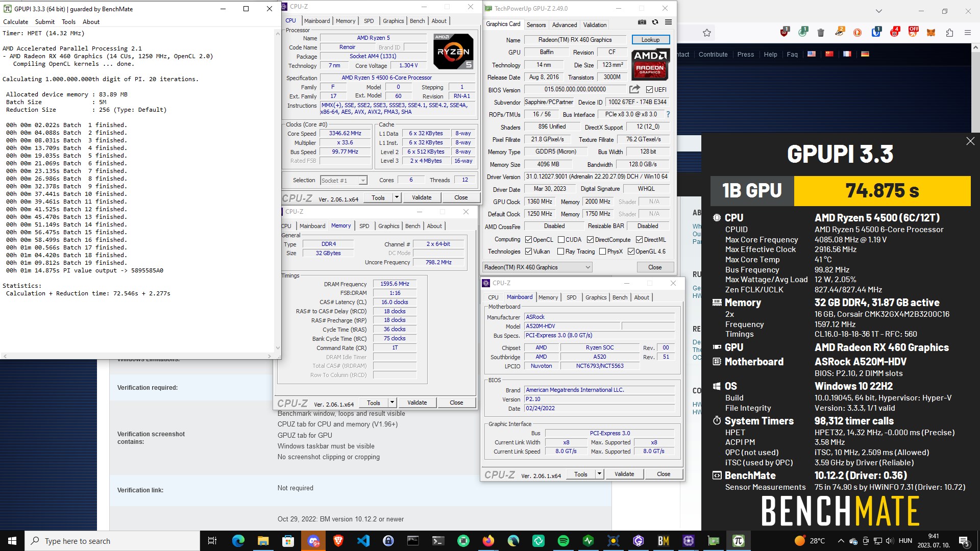Close the BenchMate GPUPI result overlay
This screenshot has height=551, width=980.
(x=970, y=141)
